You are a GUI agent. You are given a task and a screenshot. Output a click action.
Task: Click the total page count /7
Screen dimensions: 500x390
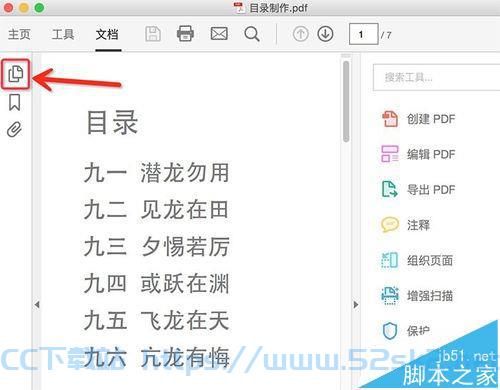click(386, 35)
